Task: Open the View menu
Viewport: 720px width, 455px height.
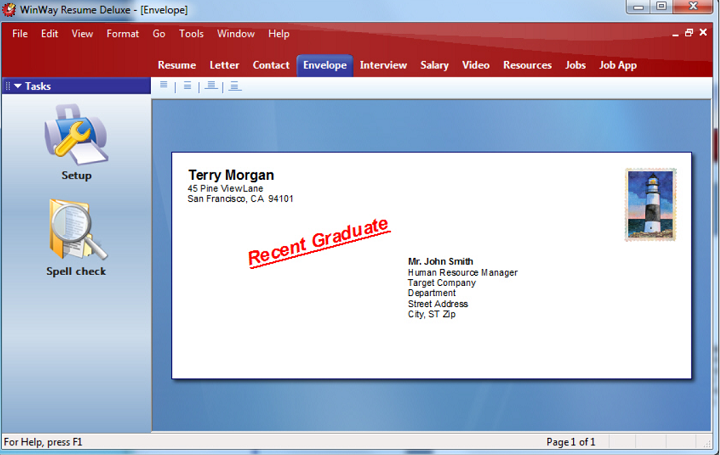Action: pyautogui.click(x=82, y=34)
